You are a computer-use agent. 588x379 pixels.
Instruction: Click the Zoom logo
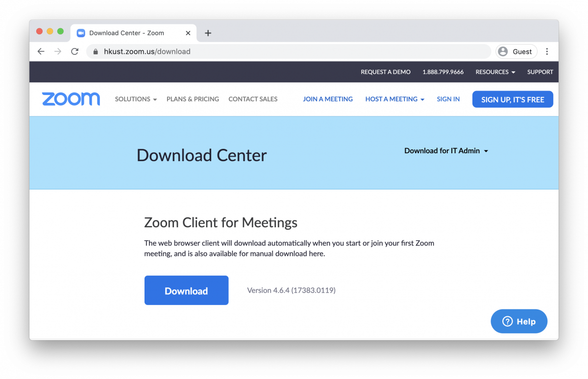tap(71, 99)
